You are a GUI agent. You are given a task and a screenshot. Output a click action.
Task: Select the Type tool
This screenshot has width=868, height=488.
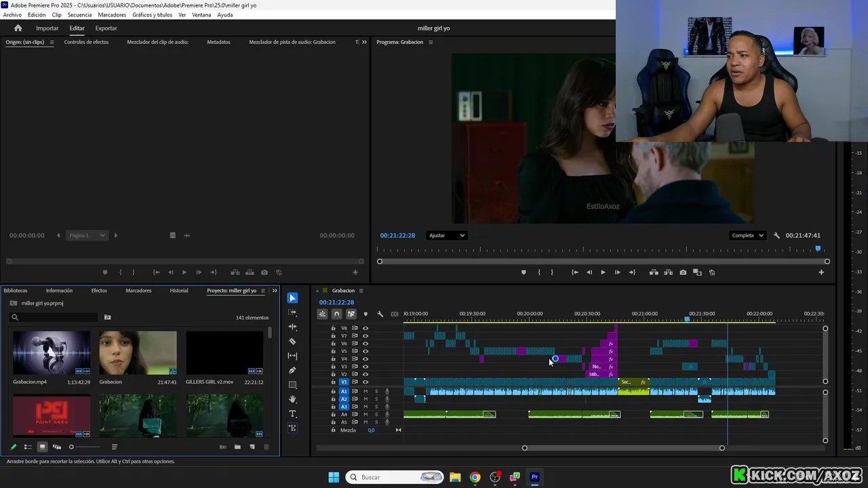pos(292,413)
